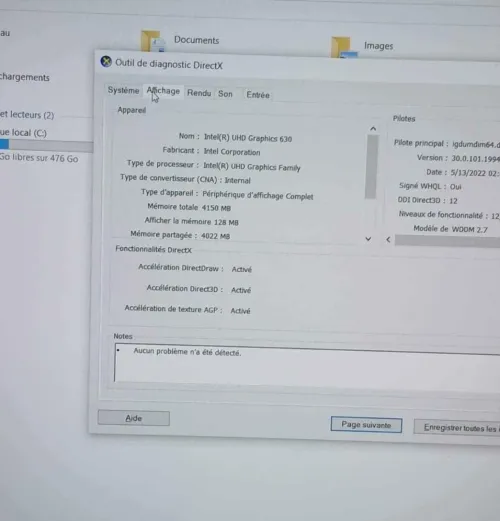Open the Rendu tab
This screenshot has height=521, width=500.
pos(199,93)
